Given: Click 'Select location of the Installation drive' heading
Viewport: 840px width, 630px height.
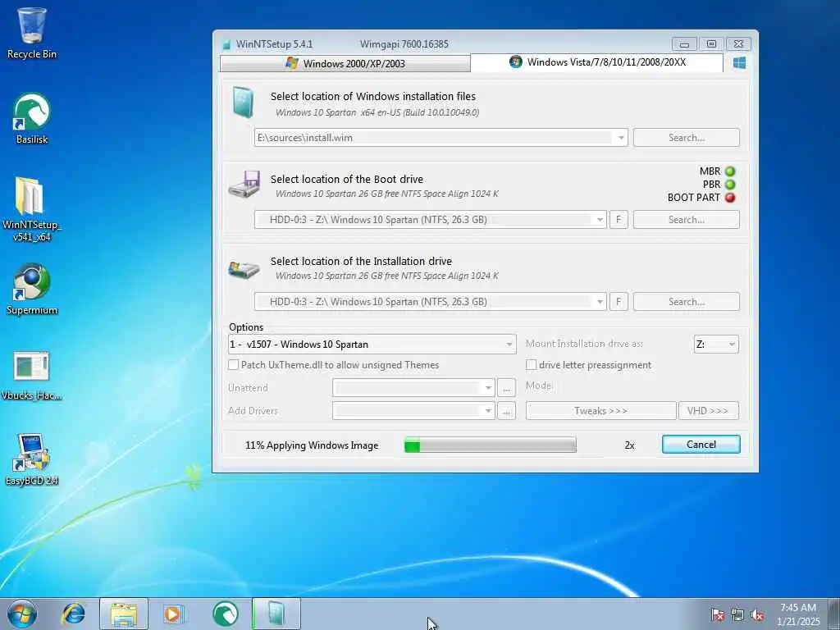Looking at the screenshot, I should [x=361, y=261].
